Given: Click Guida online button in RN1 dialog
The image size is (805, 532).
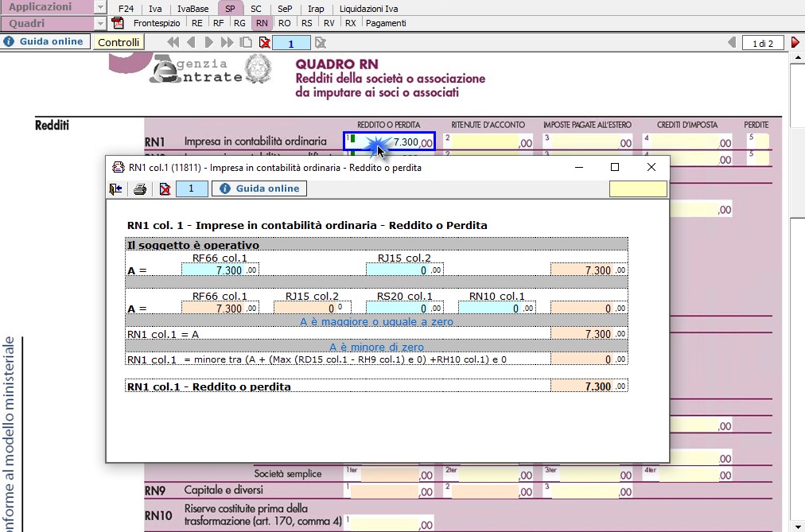Looking at the screenshot, I should (259, 188).
